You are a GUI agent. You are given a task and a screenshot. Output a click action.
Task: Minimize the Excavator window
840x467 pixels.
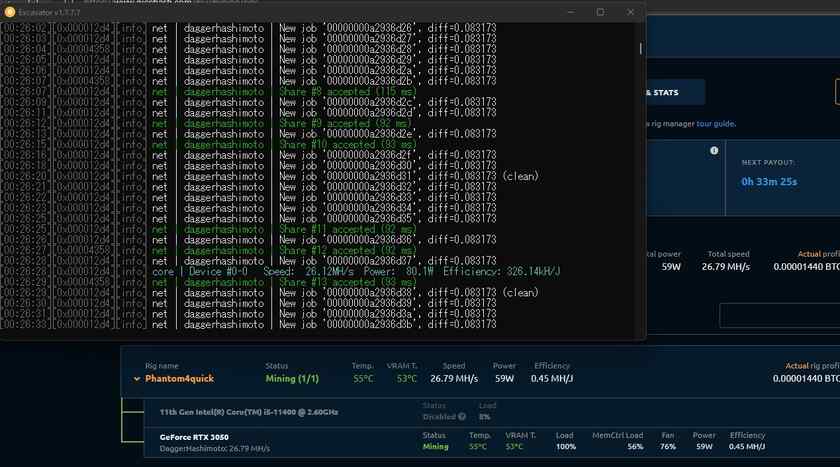click(571, 12)
